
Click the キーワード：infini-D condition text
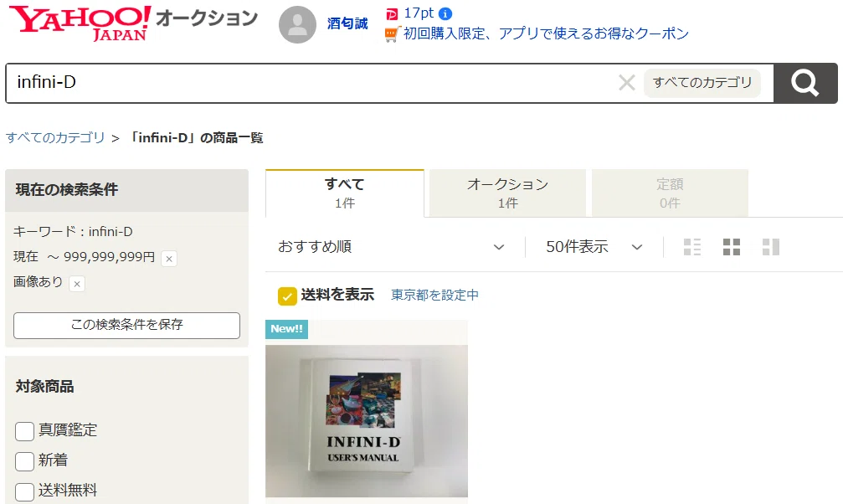tap(73, 232)
